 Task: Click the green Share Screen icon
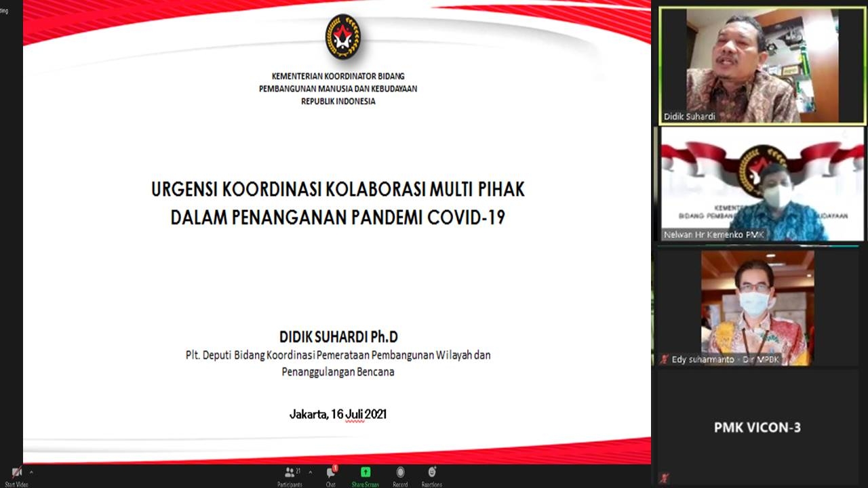[x=366, y=472]
